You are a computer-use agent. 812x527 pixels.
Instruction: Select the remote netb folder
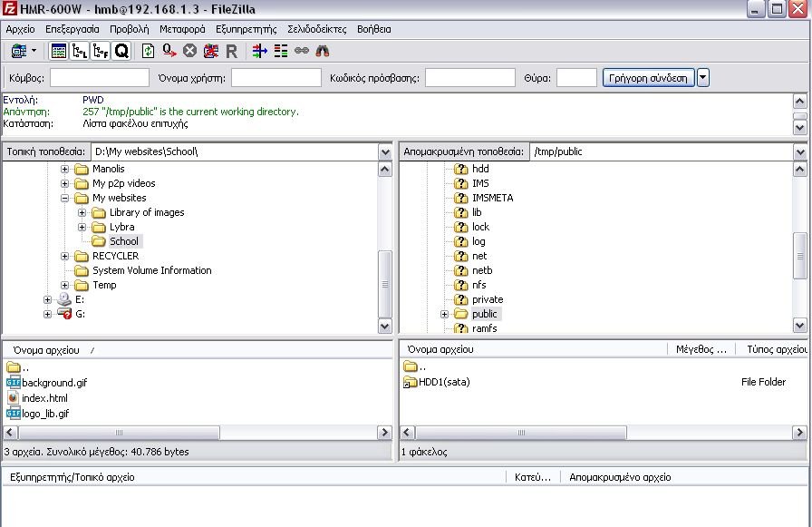click(x=482, y=270)
